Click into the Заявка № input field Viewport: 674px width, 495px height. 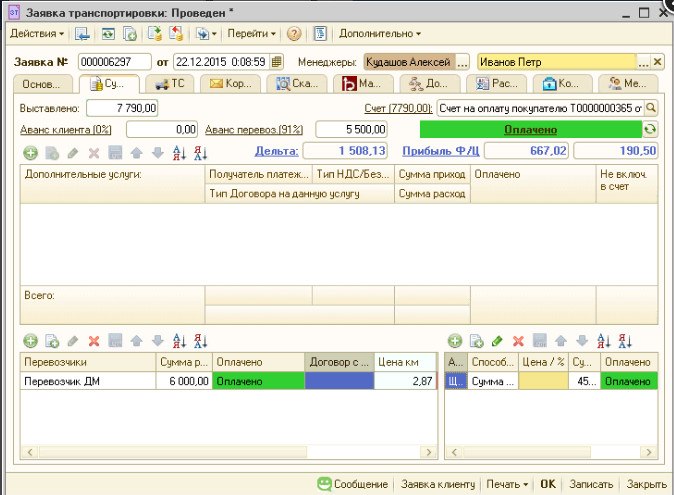pos(113,62)
